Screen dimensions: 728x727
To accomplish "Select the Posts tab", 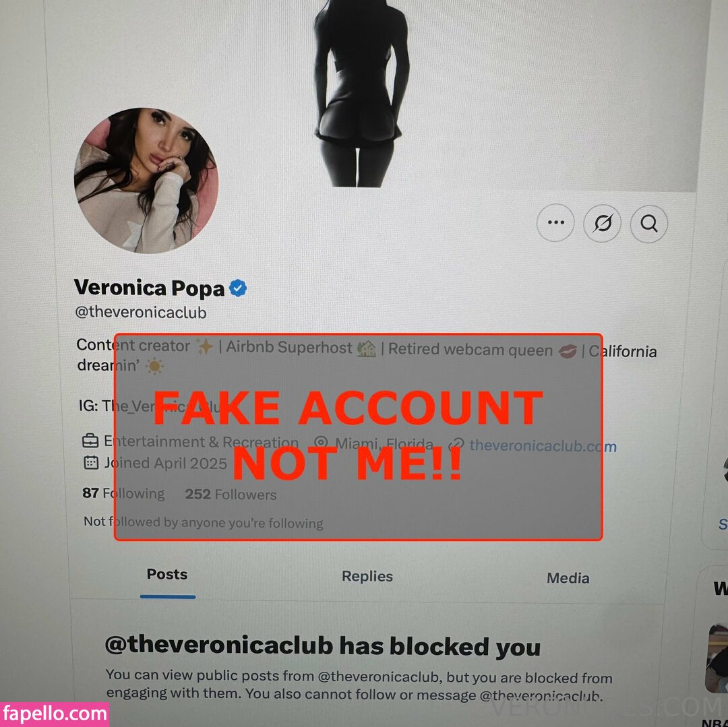I will point(167,574).
